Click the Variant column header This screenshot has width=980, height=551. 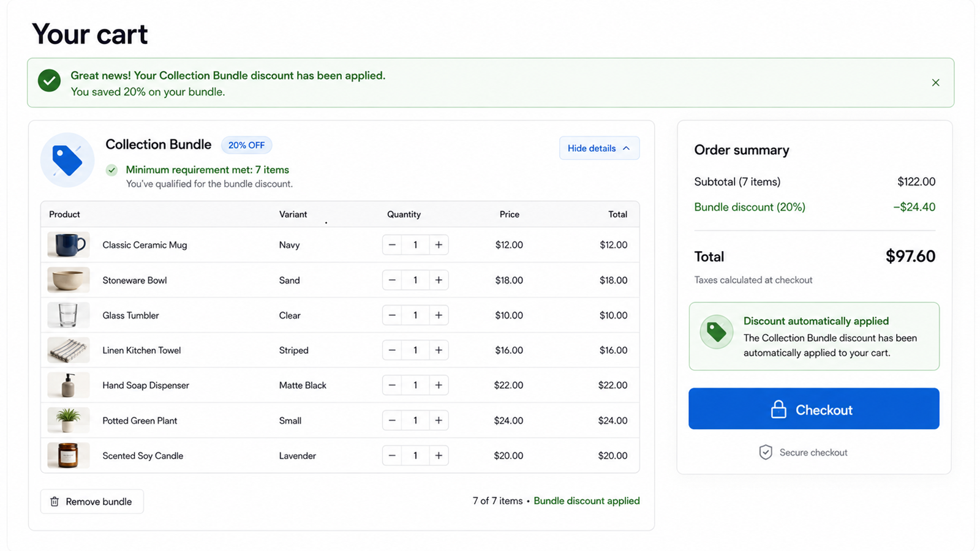[293, 214]
